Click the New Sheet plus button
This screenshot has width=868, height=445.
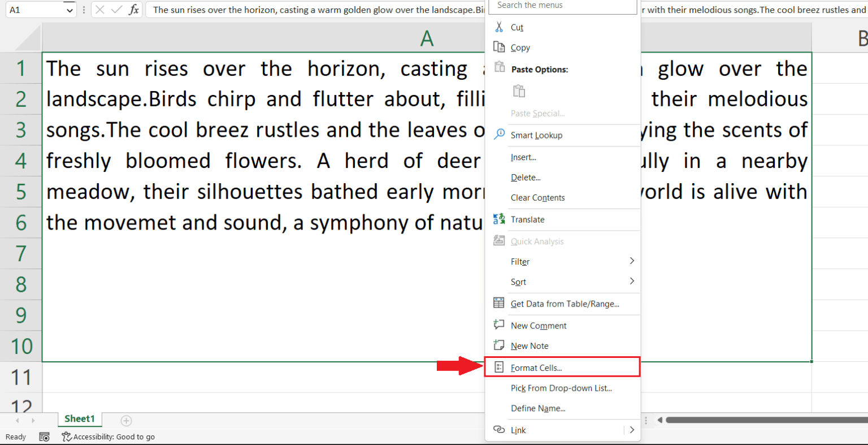[x=126, y=421]
